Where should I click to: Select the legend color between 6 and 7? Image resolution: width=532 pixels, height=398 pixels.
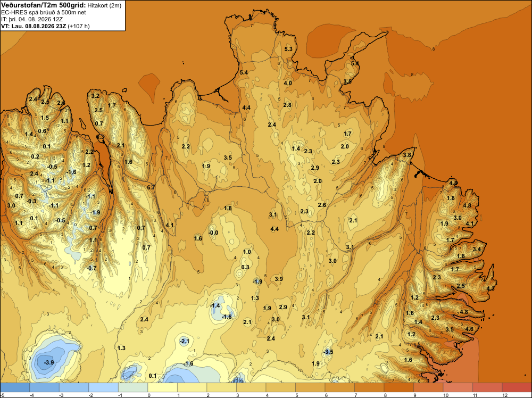339,387
